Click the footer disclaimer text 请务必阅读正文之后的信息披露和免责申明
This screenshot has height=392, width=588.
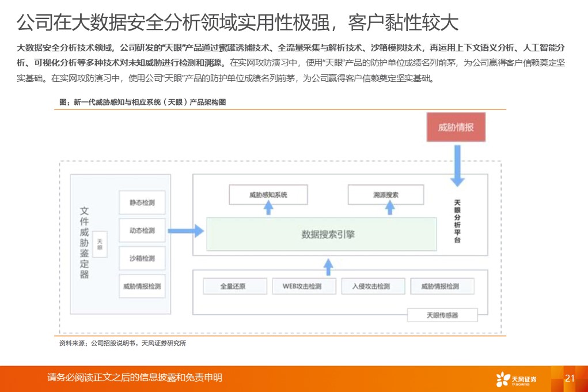pyautogui.click(x=135, y=378)
